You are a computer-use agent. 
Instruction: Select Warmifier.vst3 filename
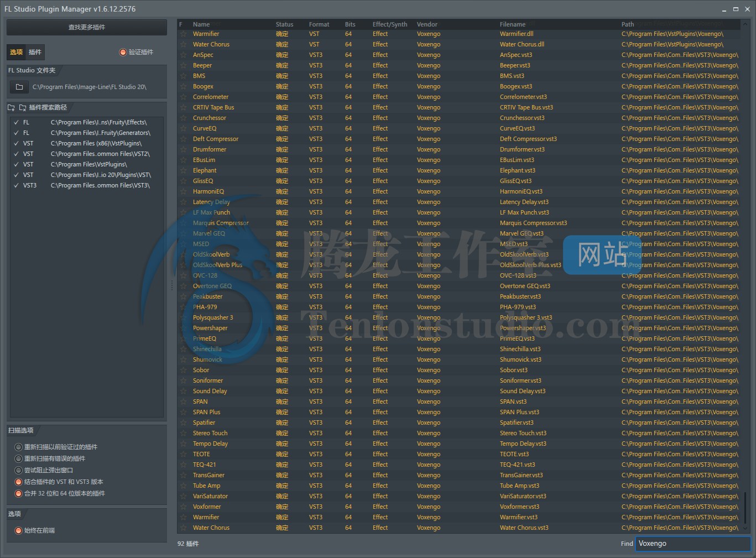click(x=519, y=517)
